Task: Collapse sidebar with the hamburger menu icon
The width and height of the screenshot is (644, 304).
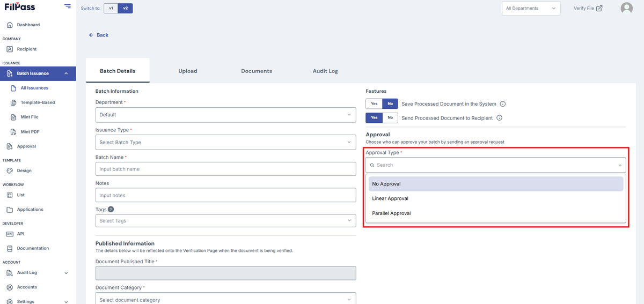Action: 67,6
